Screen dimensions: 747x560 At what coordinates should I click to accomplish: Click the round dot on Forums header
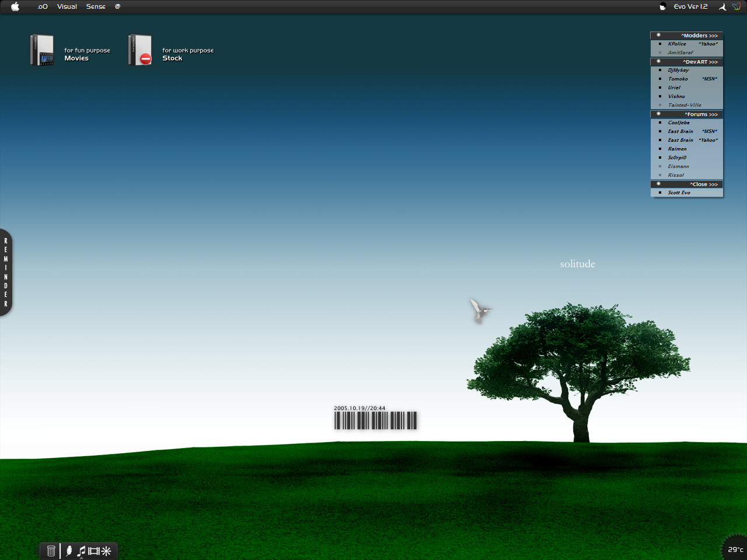tap(658, 114)
